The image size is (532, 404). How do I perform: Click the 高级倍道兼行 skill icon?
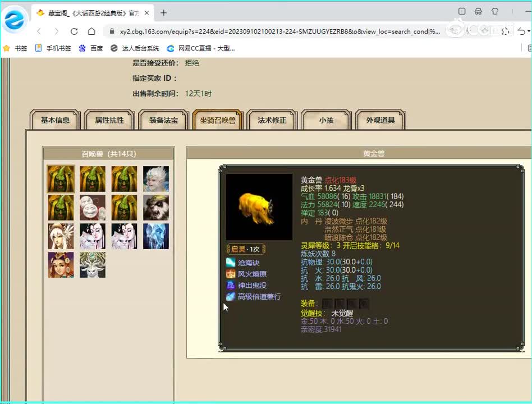231,296
